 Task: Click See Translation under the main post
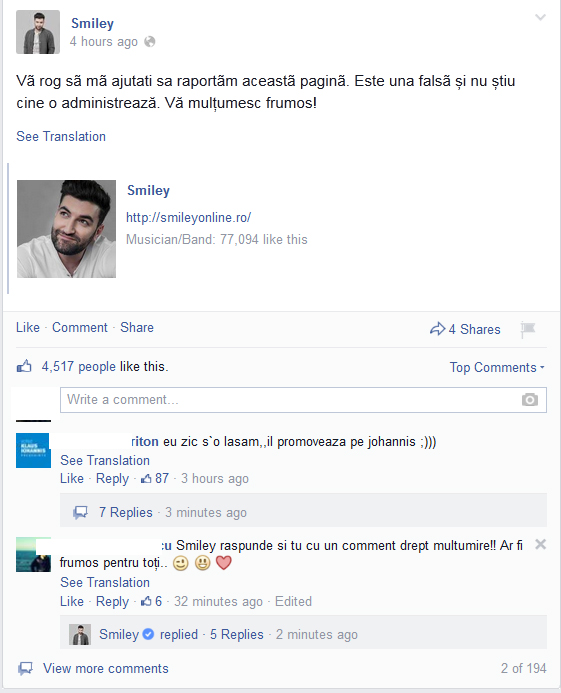[61, 137]
